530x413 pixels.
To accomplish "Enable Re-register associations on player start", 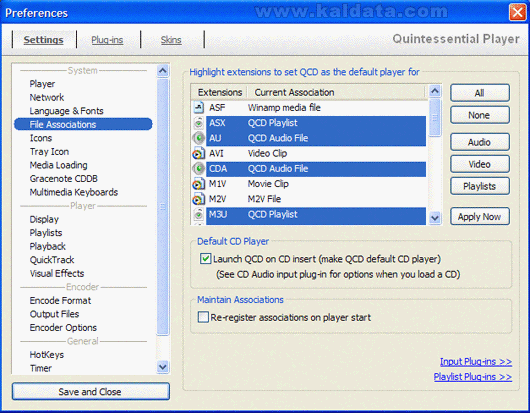I will tap(203, 317).
